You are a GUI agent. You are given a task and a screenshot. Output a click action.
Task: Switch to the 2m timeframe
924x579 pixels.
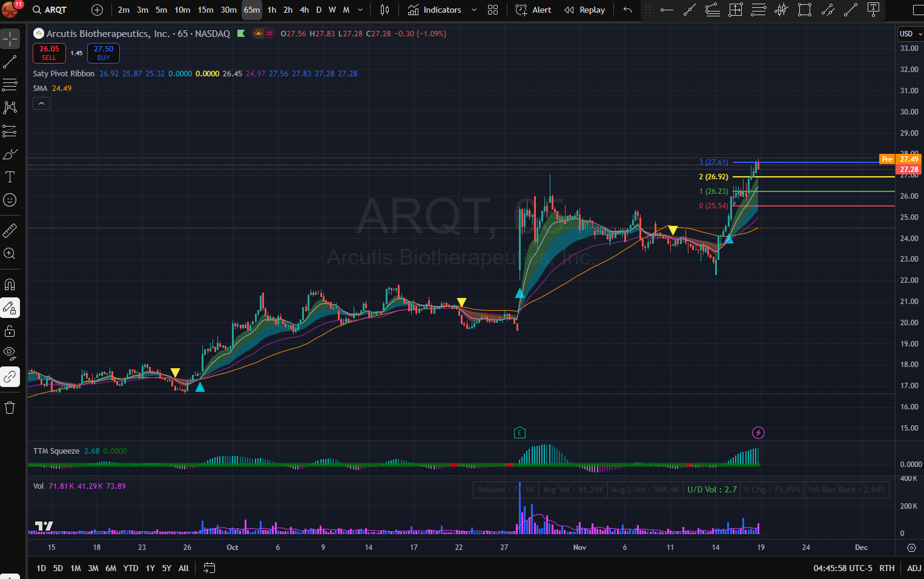[x=124, y=10]
